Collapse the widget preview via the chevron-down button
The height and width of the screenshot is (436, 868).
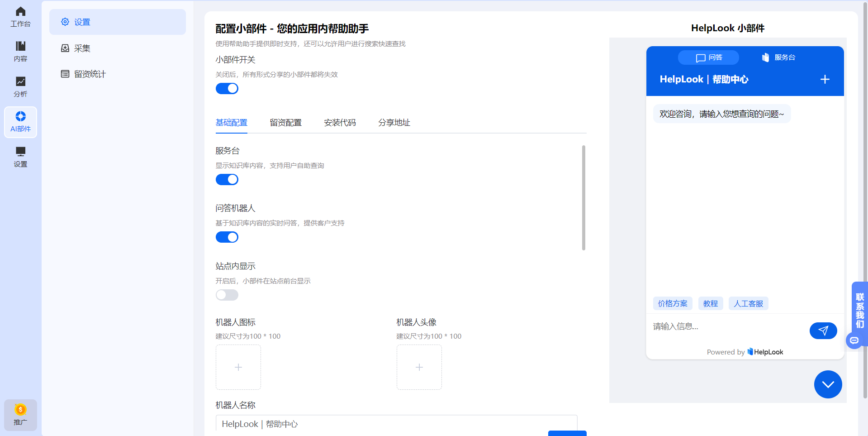828,384
